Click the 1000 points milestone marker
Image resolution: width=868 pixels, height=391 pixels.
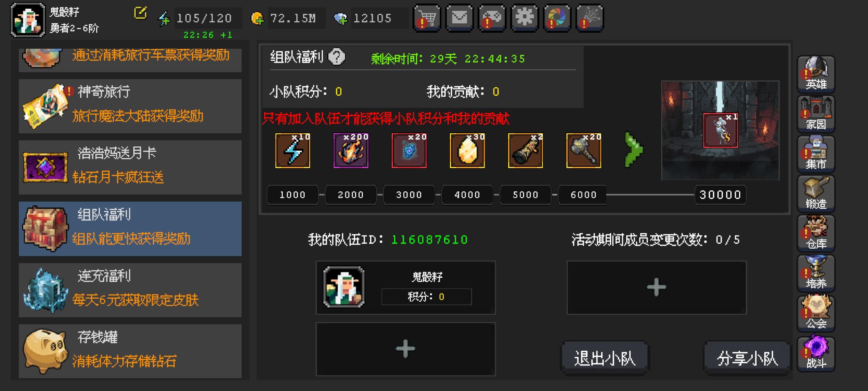pyautogui.click(x=292, y=195)
